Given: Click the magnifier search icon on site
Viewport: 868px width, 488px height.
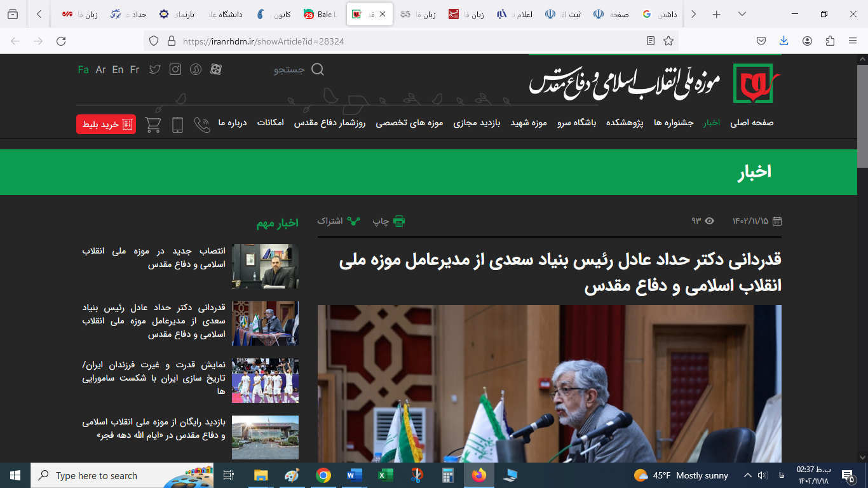Looking at the screenshot, I should 318,70.
